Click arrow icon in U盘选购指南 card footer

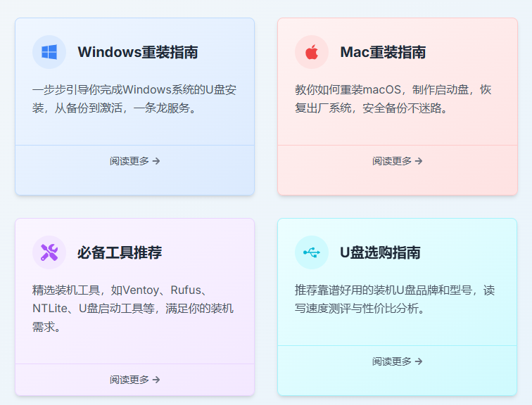coord(419,361)
